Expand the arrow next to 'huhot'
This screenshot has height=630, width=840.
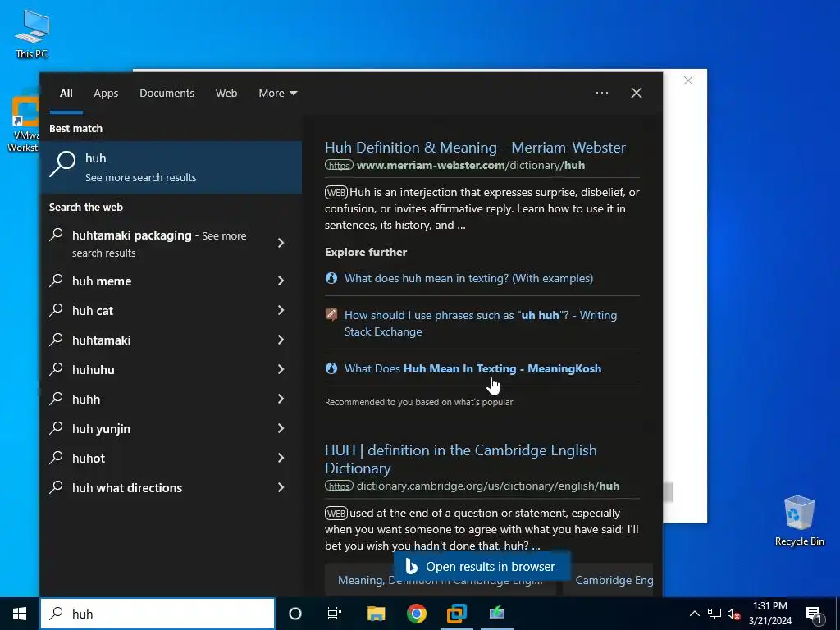[281, 458]
